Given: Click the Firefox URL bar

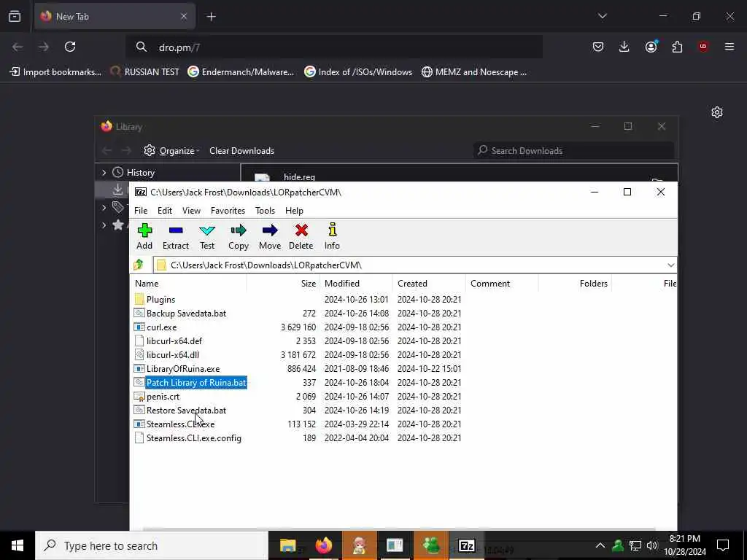Looking at the screenshot, I should 334,47.
